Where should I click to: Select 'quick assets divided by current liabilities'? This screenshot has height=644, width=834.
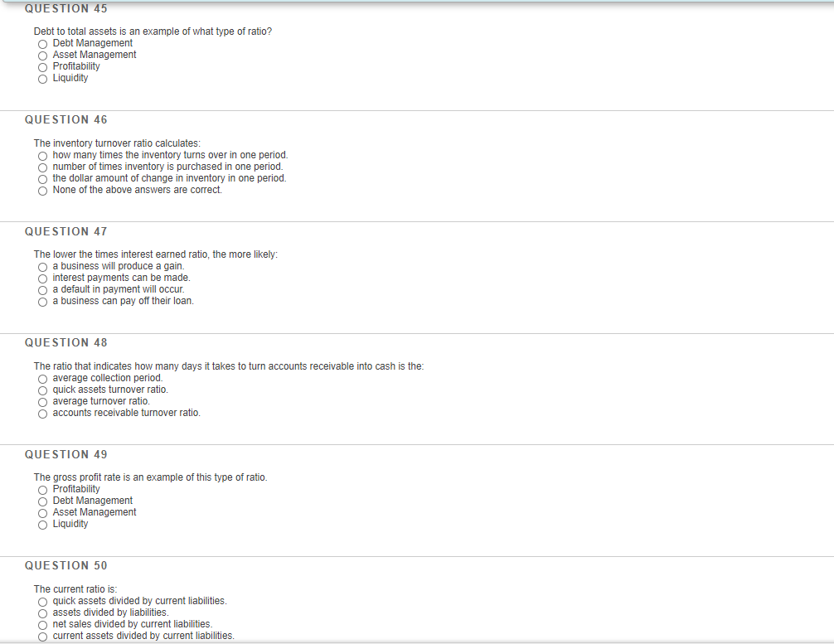tap(42, 602)
